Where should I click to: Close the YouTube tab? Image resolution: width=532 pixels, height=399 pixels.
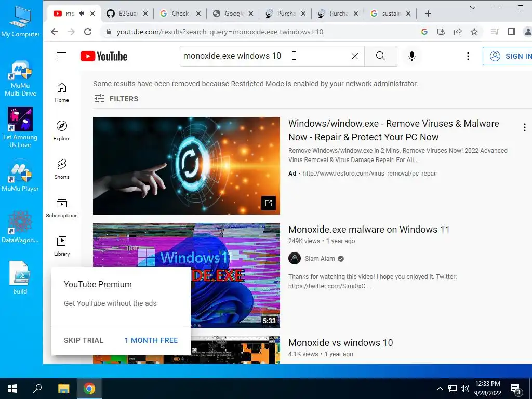[x=92, y=14]
